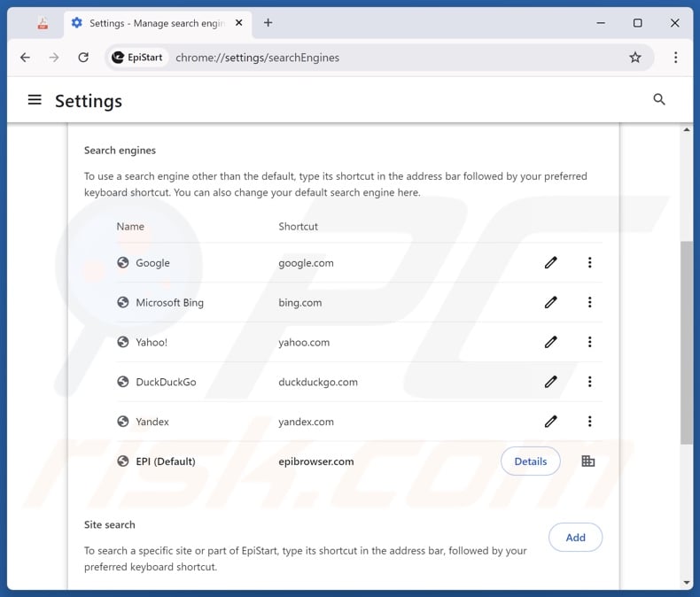Viewport: 700px width, 597px height.
Task: Edit the Yahoo! search engine
Action: coord(551,343)
